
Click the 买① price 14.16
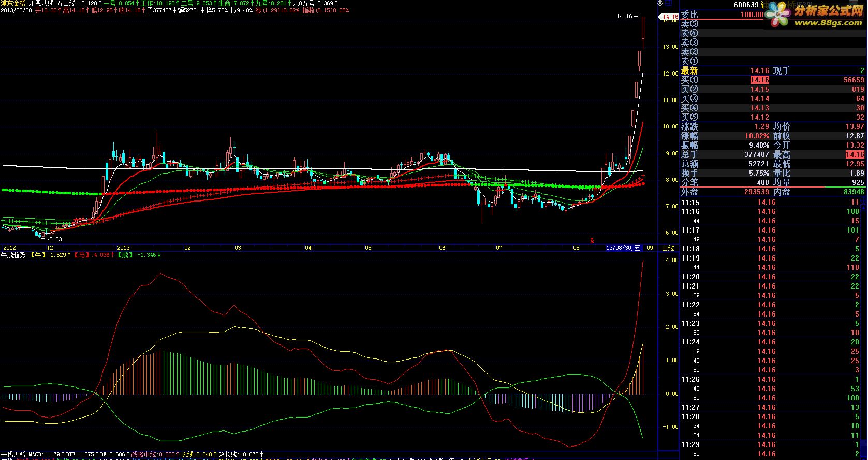(760, 80)
